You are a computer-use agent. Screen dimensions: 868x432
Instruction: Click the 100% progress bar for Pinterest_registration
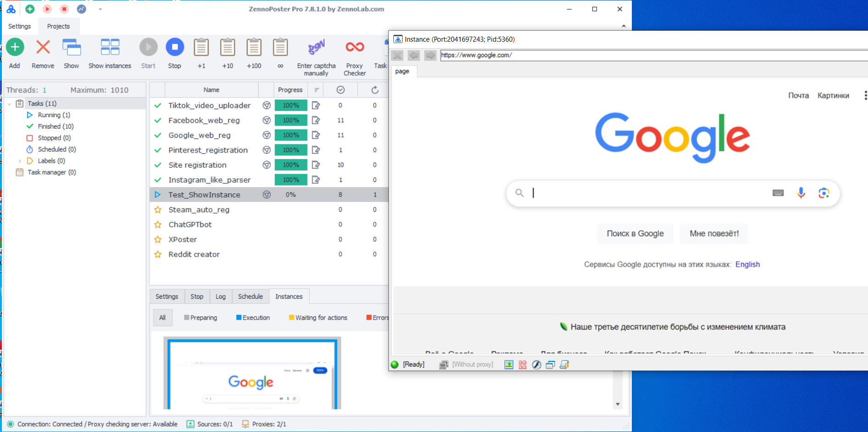point(291,150)
